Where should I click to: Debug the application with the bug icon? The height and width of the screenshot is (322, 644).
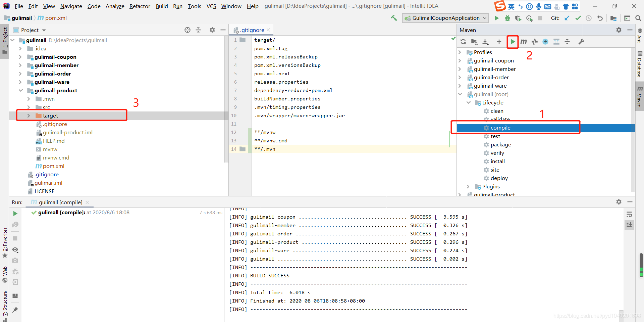[x=507, y=18]
